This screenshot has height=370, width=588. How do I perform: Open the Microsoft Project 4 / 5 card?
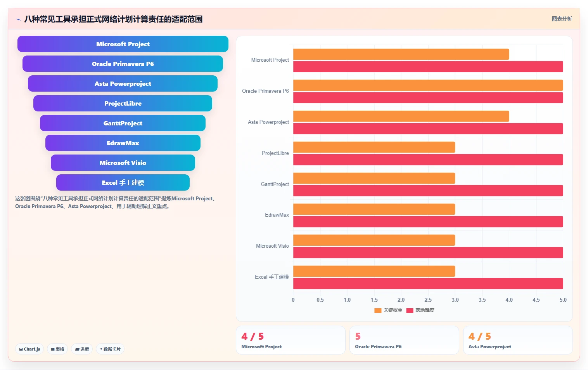tap(291, 340)
